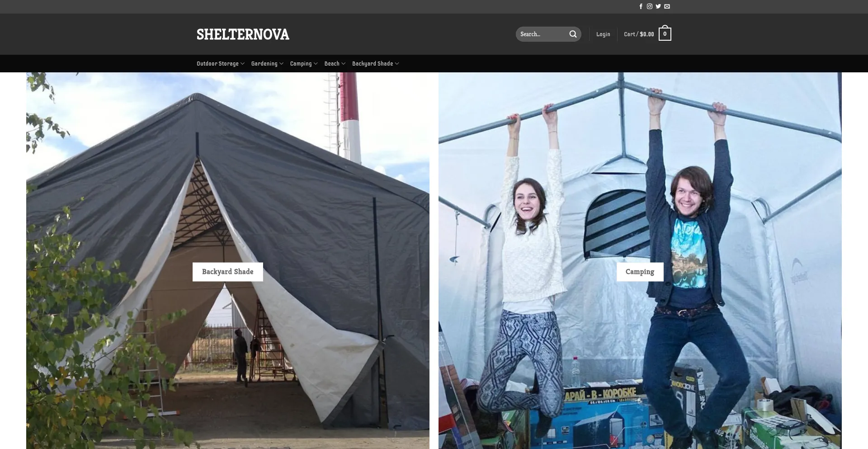This screenshot has height=449, width=868.
Task: Expand the Outdoor Storage dropdown chevron
Action: (243, 64)
